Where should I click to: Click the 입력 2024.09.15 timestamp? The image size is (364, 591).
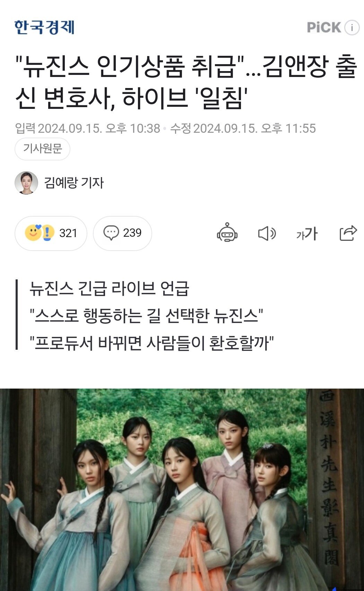click(x=88, y=129)
